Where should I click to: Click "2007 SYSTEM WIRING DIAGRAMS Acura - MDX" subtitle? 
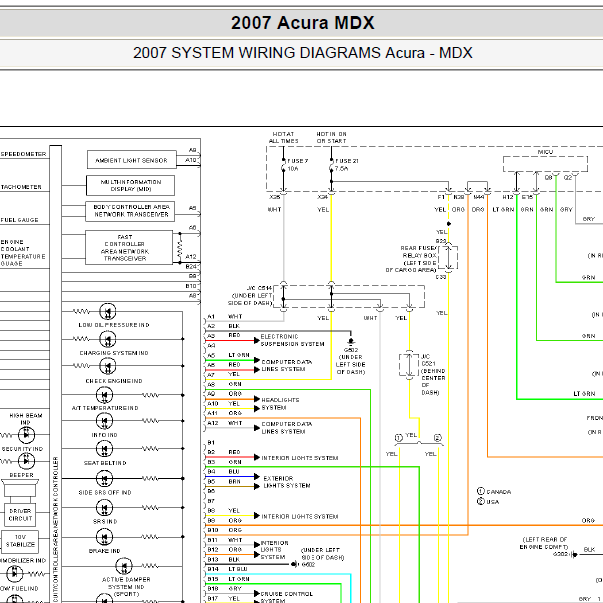(x=303, y=53)
